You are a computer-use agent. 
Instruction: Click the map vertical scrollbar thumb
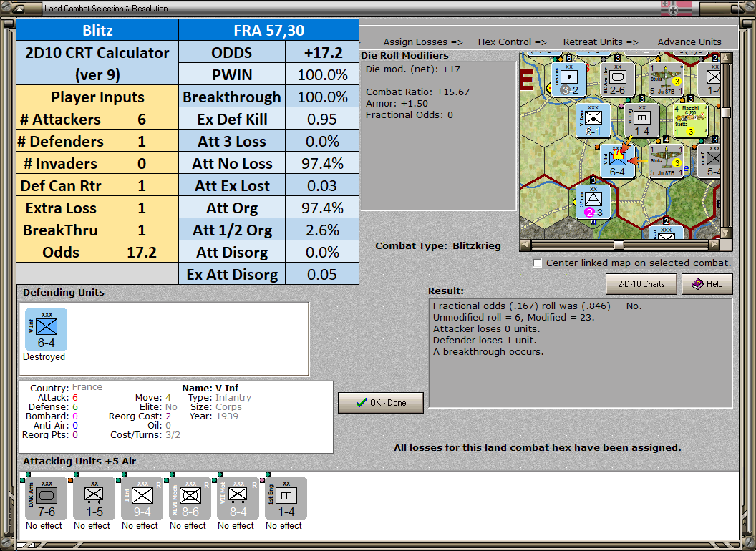point(726,112)
